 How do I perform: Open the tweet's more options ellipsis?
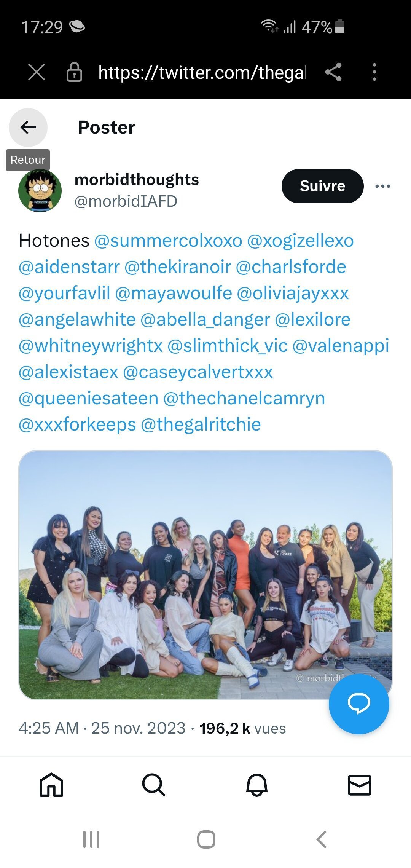point(382,186)
